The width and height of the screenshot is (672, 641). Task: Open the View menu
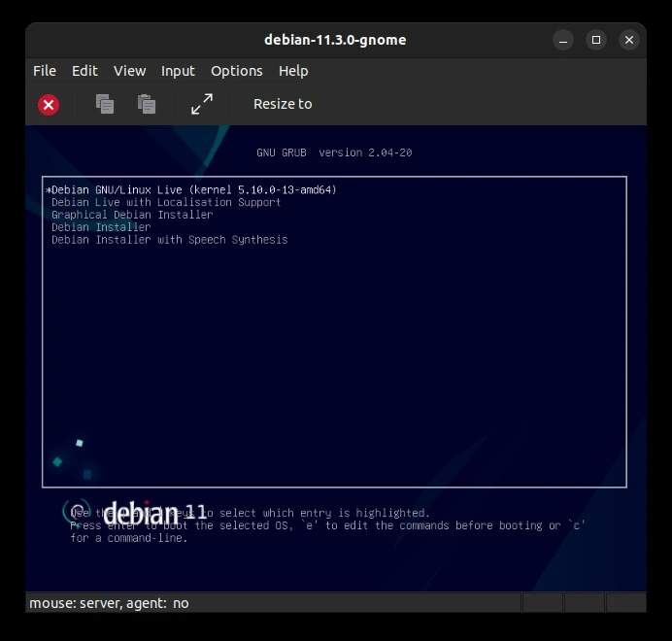(130, 71)
